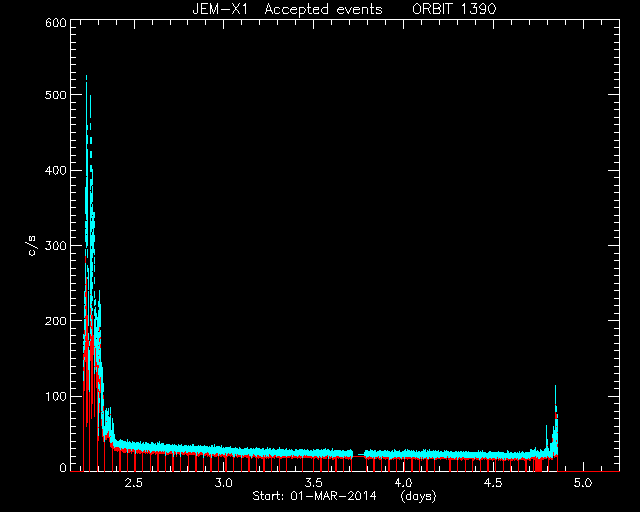Image resolution: width=640 pixels, height=512 pixels.
Task: Click the 500 y-axis tick label
Action: point(56,95)
